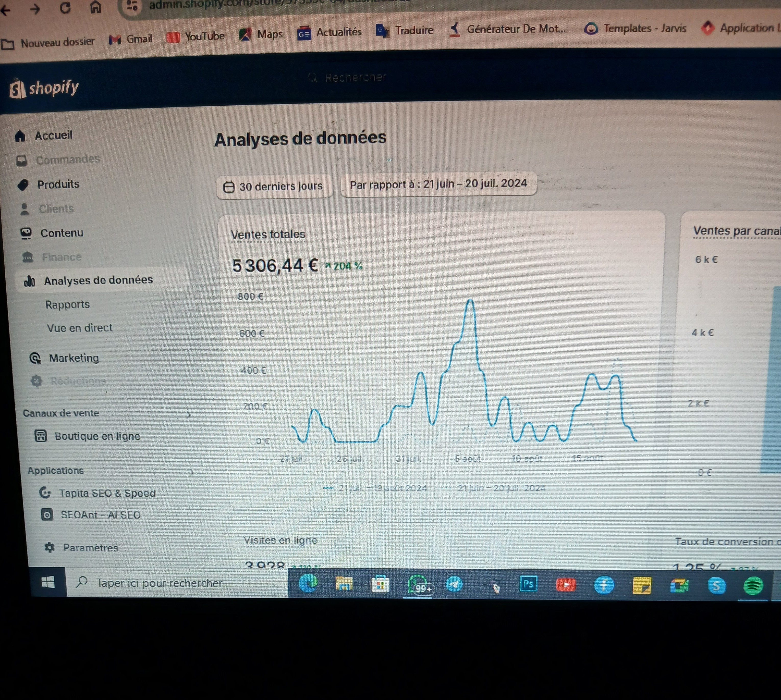Switch to Rapports
Screen dimensions: 781x700
(68, 304)
